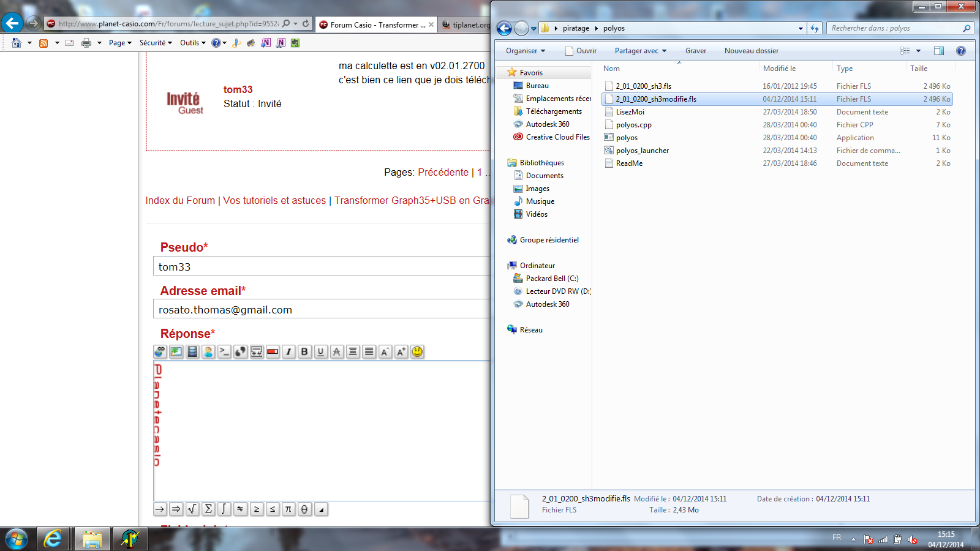Expand the view options dropdown arrow
Screen dimensions: 980x551
pyautogui.click(x=918, y=51)
